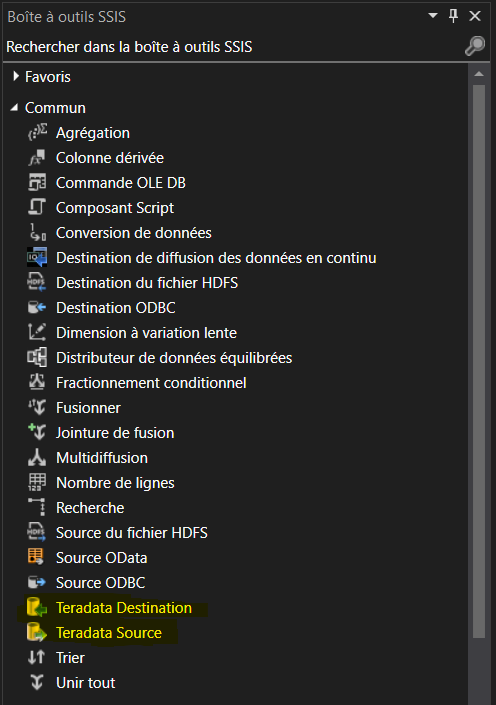Select the Trier arrows icon

pyautogui.click(x=36, y=658)
